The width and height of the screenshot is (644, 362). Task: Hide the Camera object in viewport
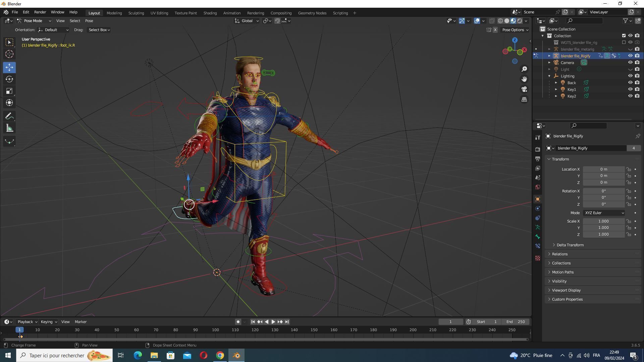[630, 63]
